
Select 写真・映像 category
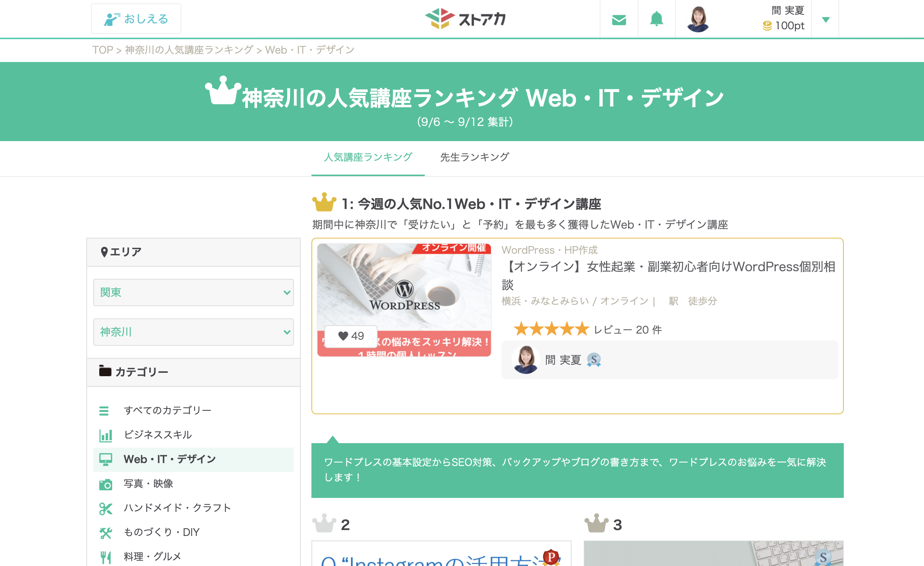(x=149, y=483)
